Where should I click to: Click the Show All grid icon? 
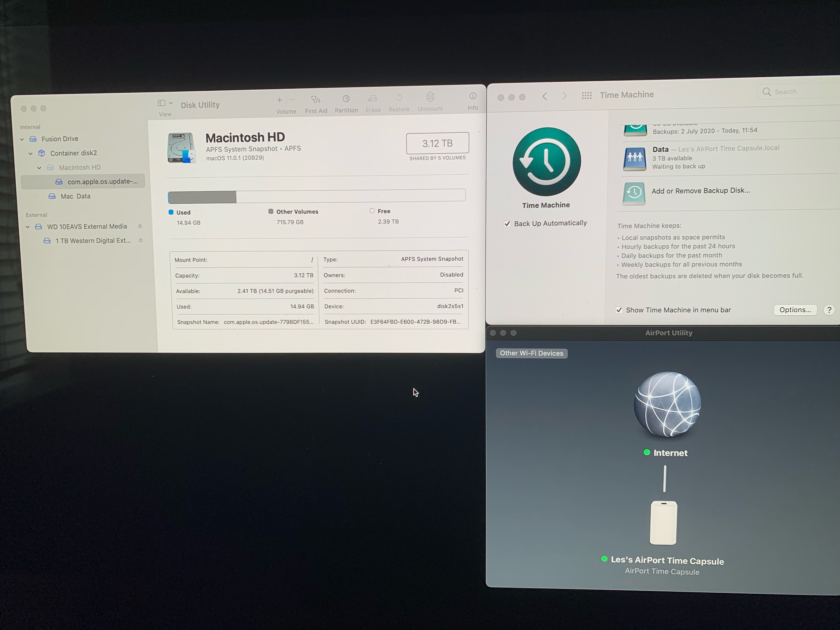586,96
